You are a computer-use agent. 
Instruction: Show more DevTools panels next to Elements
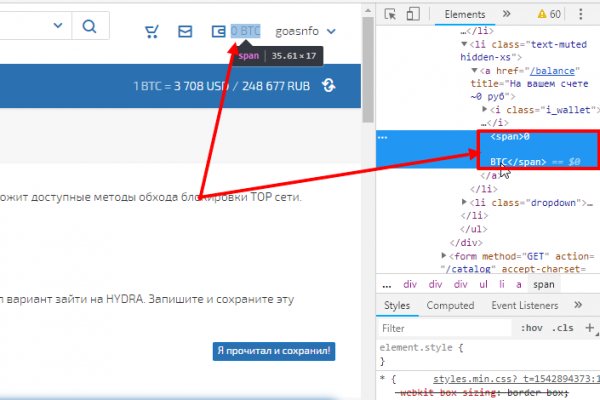[507, 15]
